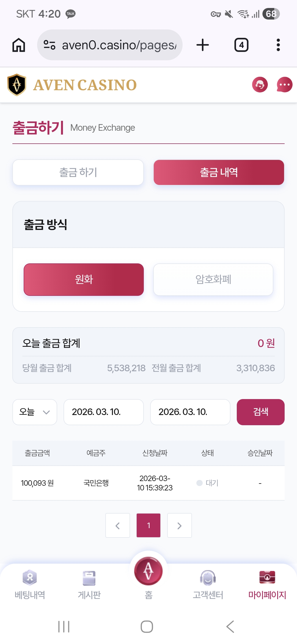Open the end date picker field
The height and width of the screenshot is (644, 297).
coord(190,412)
